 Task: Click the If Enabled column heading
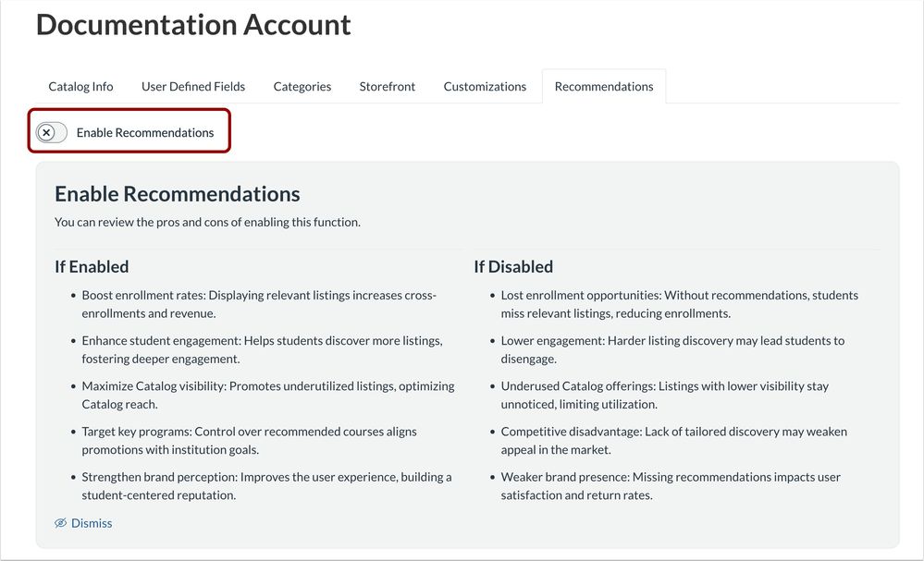click(x=92, y=267)
